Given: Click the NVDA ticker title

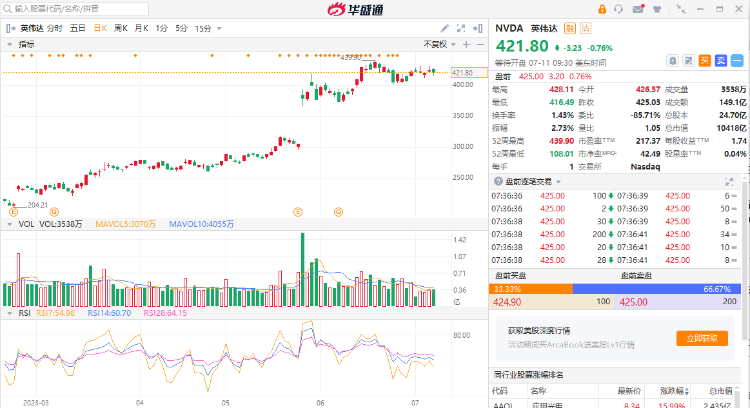Looking at the screenshot, I should (509, 28).
